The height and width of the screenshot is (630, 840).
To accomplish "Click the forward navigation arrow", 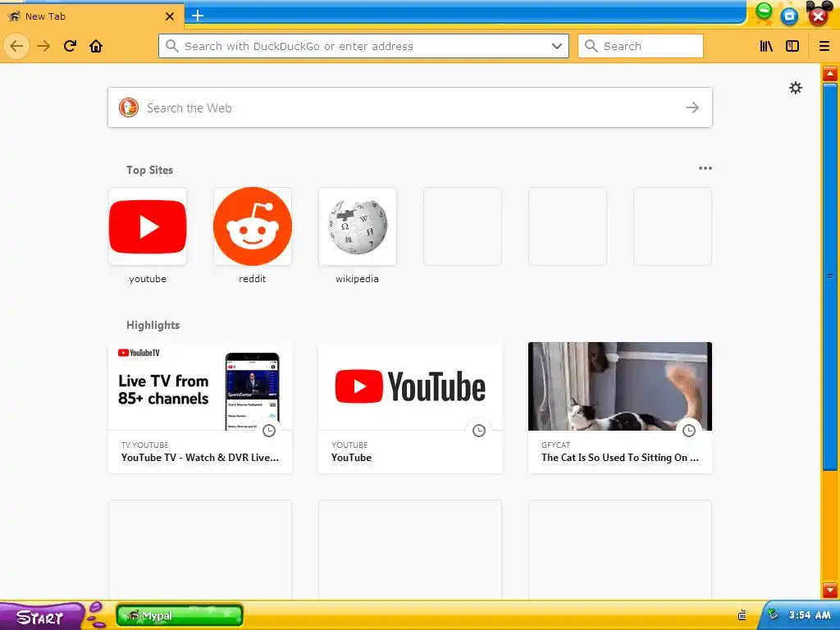I will tap(43, 46).
